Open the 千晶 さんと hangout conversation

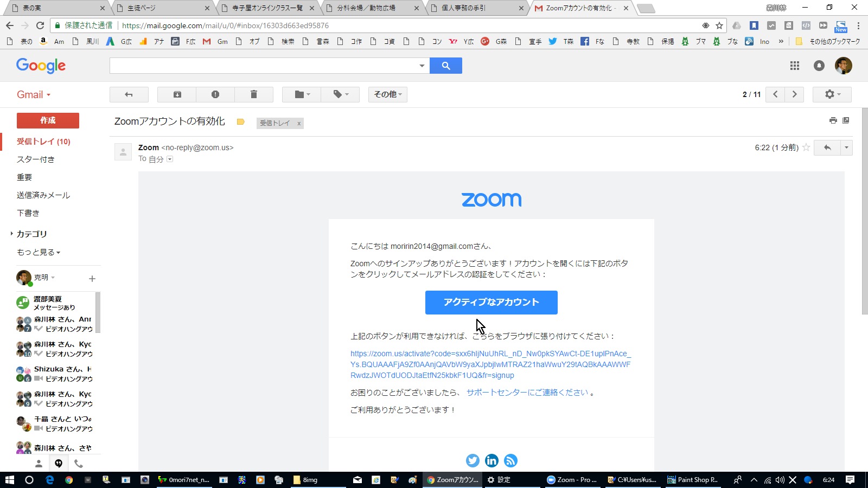point(54,423)
